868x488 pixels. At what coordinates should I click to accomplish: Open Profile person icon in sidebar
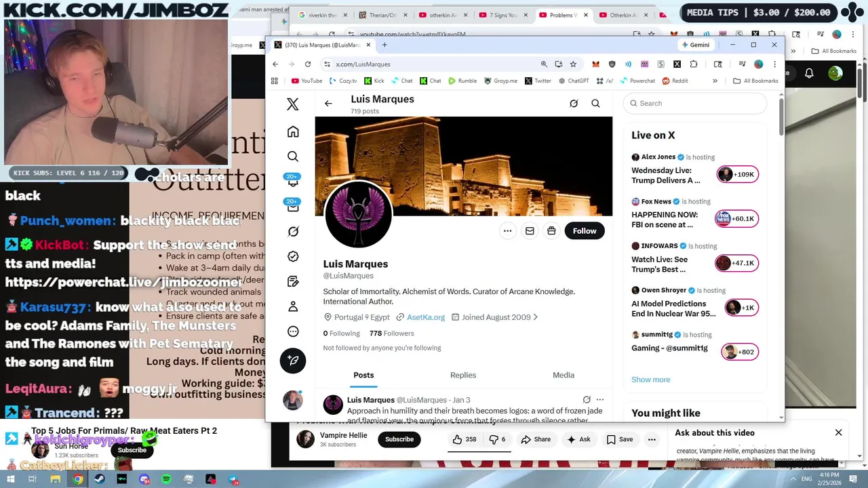(293, 306)
